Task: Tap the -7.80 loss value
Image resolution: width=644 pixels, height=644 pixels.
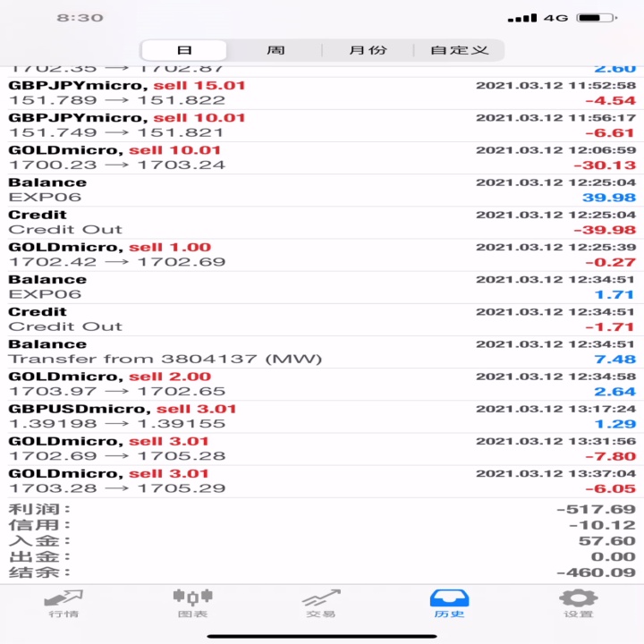Action: coord(610,456)
